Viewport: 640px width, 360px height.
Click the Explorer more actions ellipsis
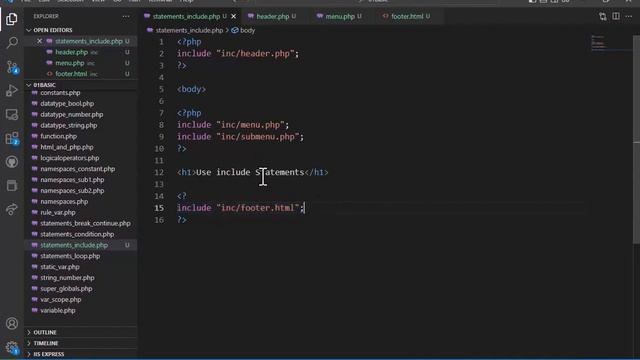coord(126,16)
